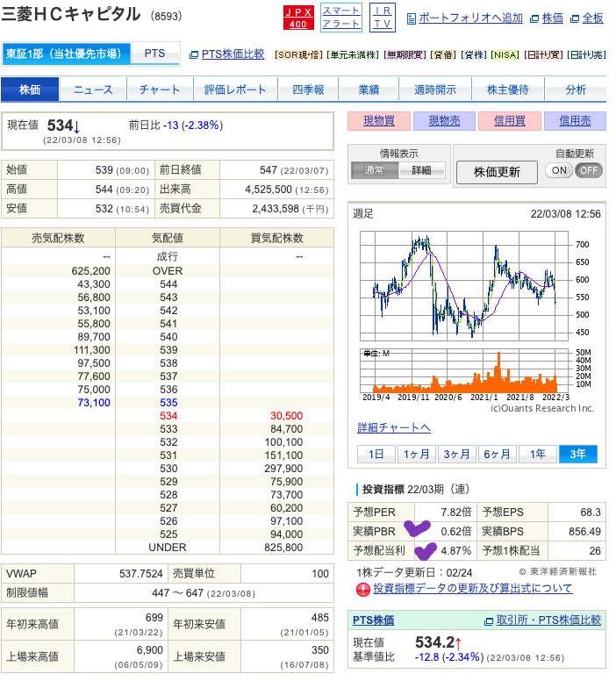Click the JPX 400 badge icon

(298, 18)
